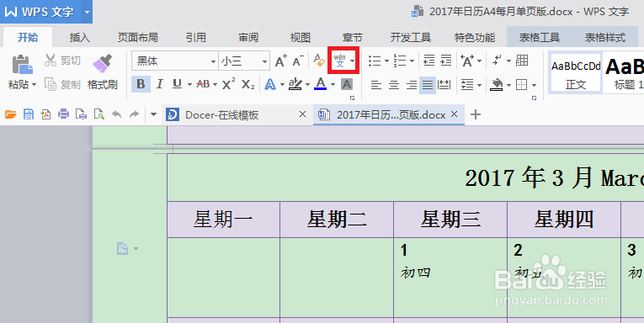The width and height of the screenshot is (644, 323).
Task: Save document with floppy disk icon
Action: coord(29,114)
